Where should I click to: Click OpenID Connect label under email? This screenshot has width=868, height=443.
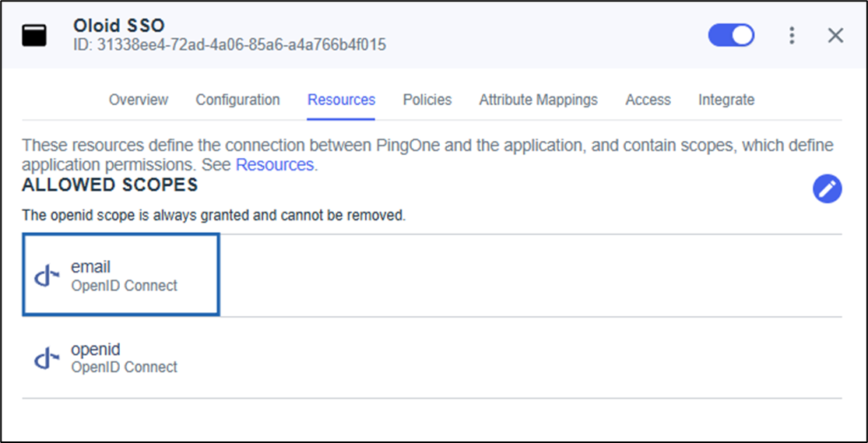click(x=124, y=286)
